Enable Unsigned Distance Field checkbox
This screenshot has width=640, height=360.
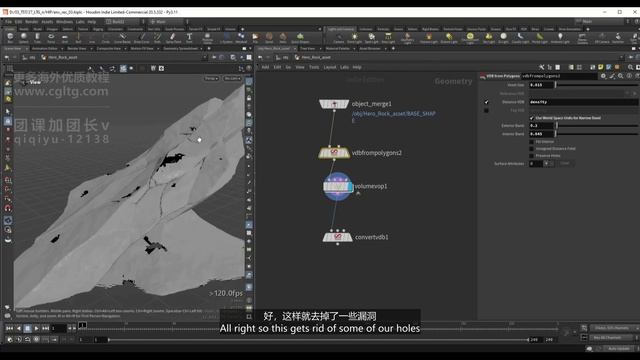[531, 149]
